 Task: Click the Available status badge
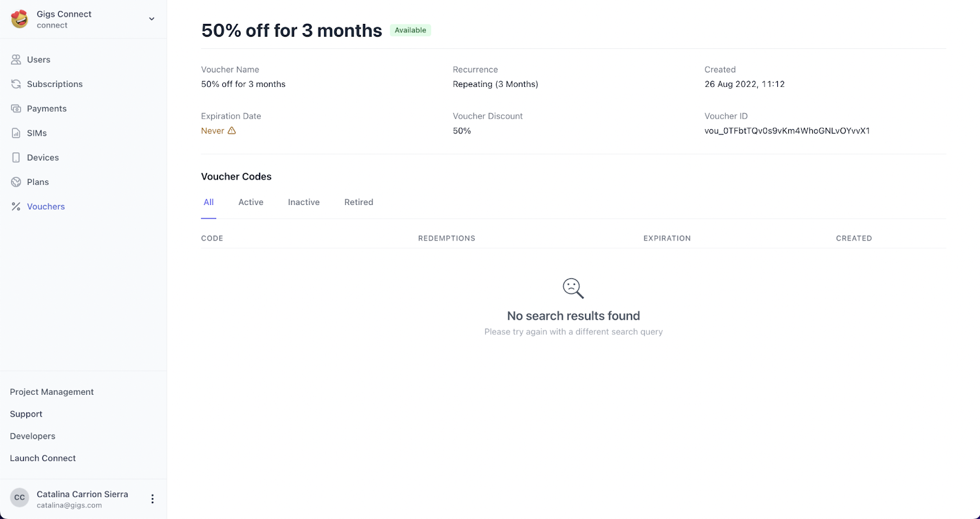(410, 30)
